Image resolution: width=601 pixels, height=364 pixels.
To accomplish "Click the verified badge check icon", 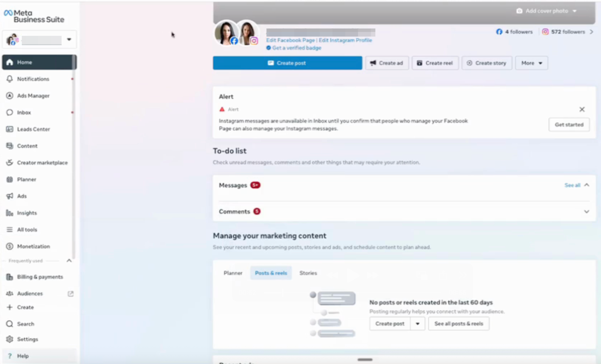I will tap(268, 48).
